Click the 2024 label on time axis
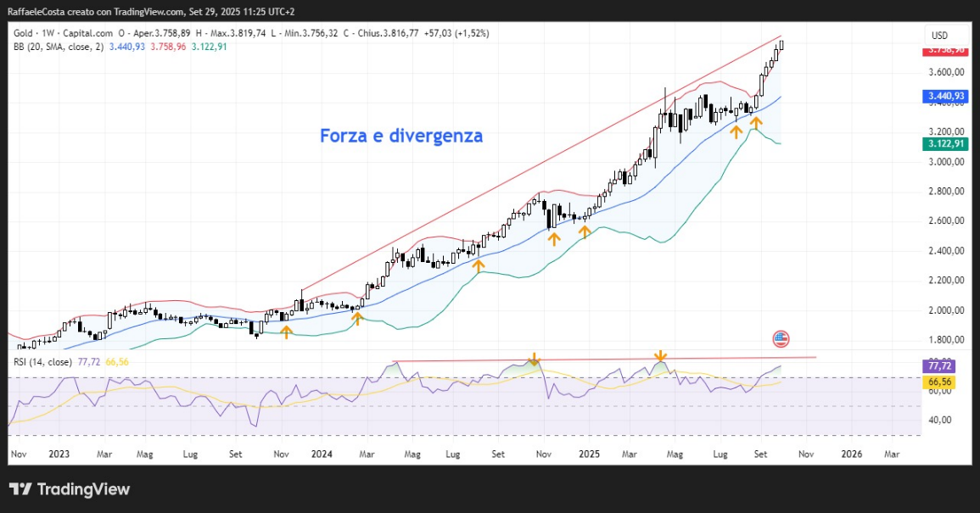The width and height of the screenshot is (980, 513). (x=322, y=454)
